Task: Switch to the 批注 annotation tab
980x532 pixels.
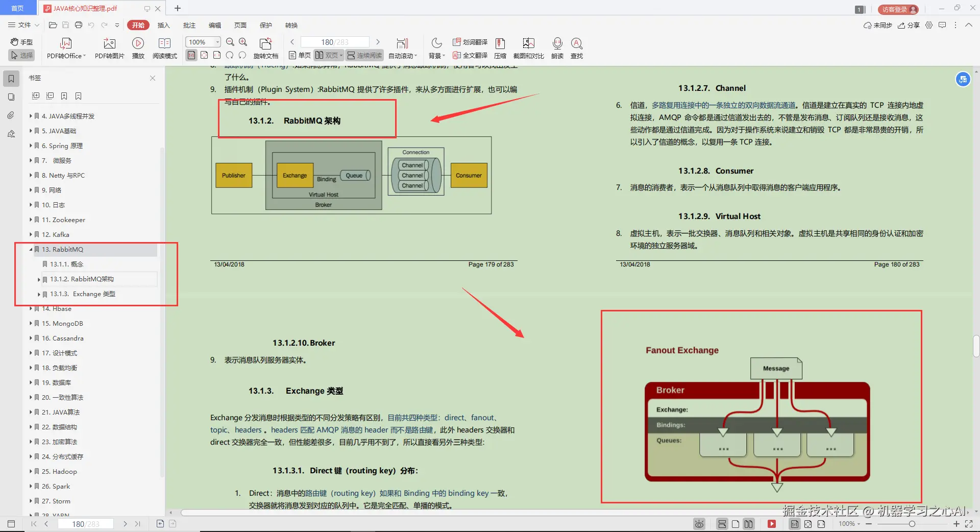Action: point(189,25)
